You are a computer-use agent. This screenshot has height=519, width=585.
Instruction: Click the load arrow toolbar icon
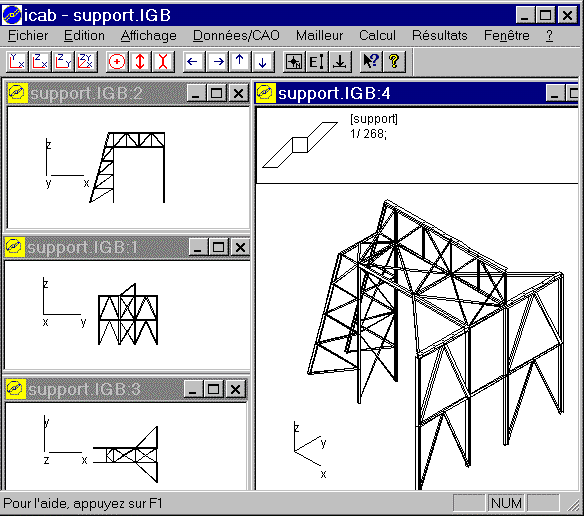(340, 61)
